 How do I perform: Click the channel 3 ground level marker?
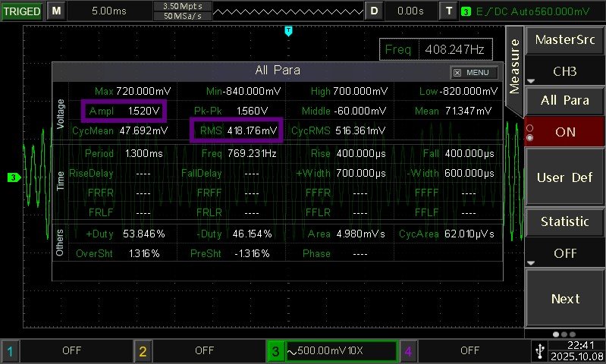14,177
